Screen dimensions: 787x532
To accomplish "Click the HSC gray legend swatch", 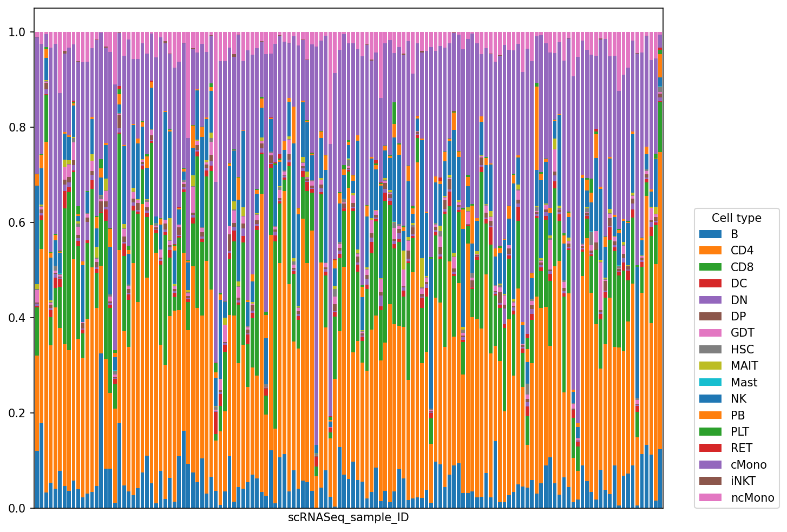I will click(711, 350).
